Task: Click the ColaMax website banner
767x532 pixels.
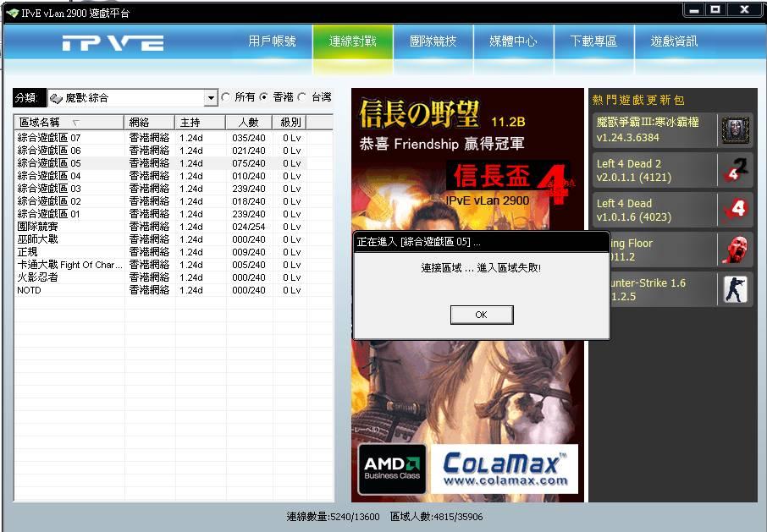Action: tap(505, 469)
